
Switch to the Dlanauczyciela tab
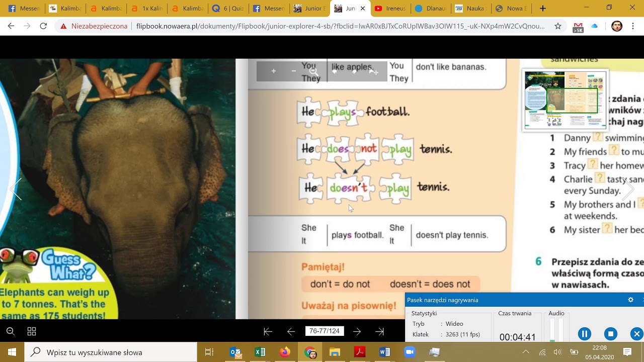coord(431,9)
